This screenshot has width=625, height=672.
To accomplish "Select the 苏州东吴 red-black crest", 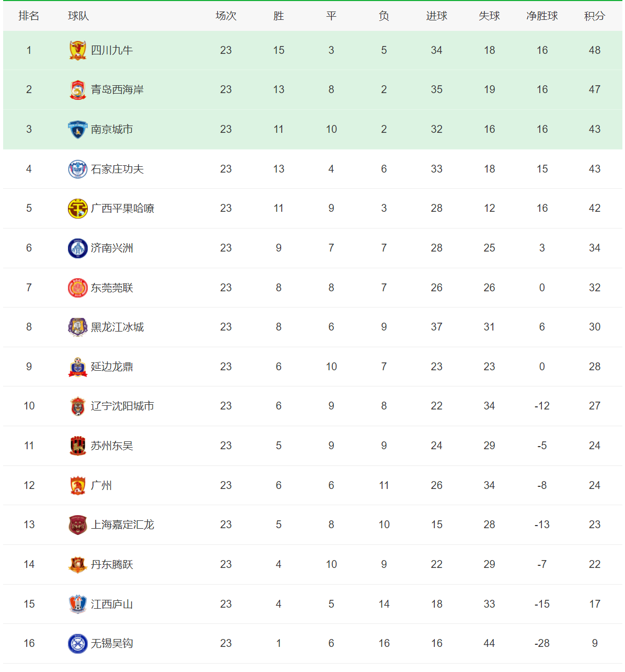I will [x=78, y=446].
